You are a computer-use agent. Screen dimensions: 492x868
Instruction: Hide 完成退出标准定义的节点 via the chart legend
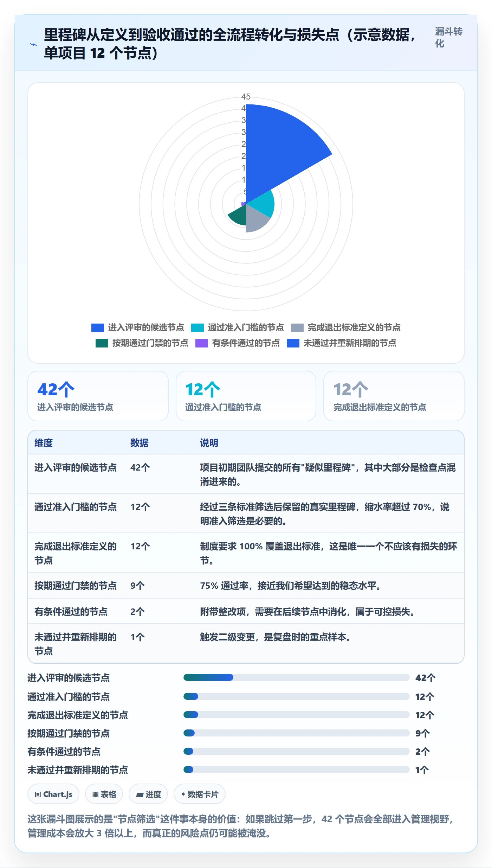[345, 327]
